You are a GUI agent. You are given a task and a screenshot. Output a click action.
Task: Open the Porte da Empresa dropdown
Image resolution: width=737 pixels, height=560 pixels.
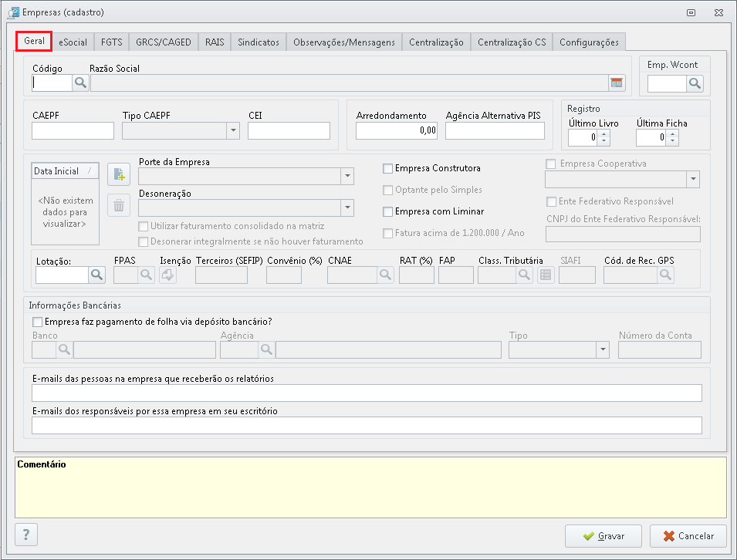point(347,176)
